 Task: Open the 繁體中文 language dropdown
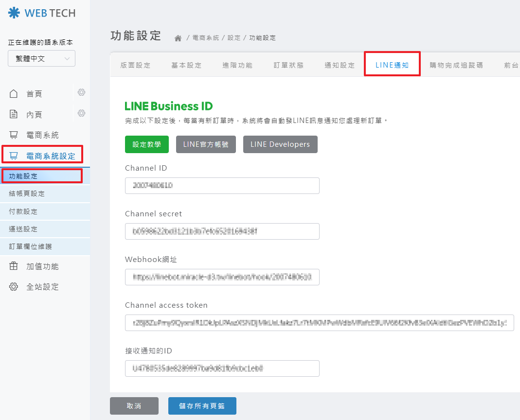pos(41,58)
